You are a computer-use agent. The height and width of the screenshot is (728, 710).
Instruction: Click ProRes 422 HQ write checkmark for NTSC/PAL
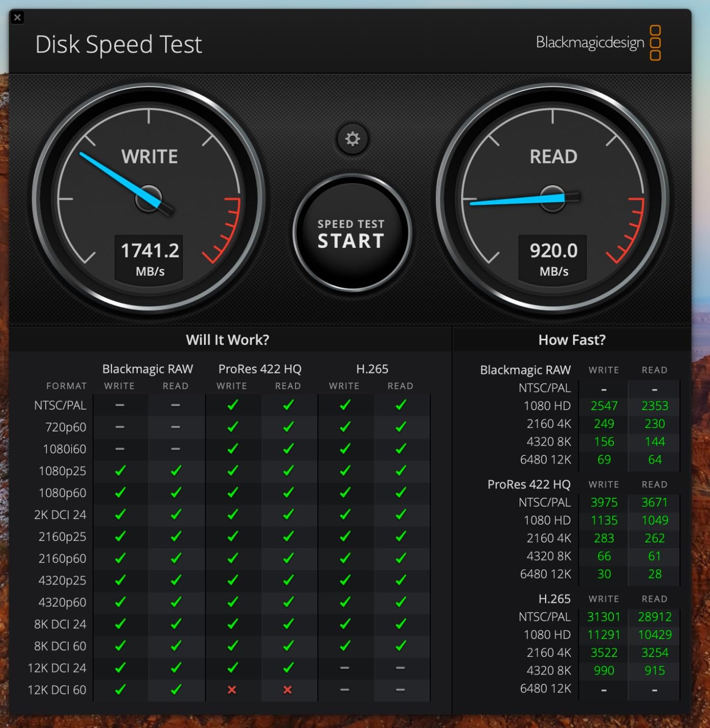coord(232,405)
